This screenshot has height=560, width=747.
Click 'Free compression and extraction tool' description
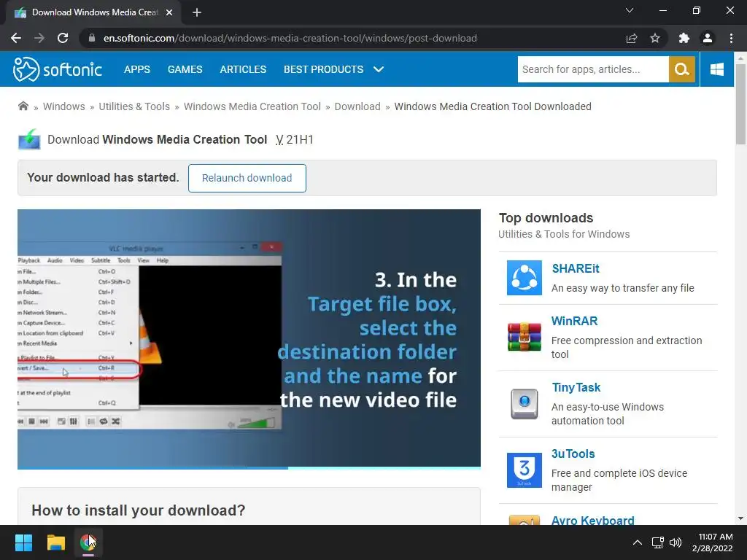click(x=627, y=347)
